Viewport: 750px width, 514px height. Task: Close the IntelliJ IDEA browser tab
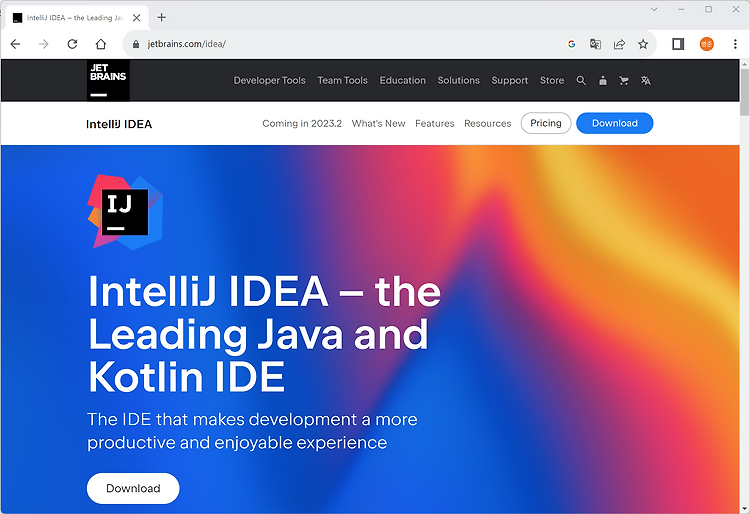[x=136, y=18]
